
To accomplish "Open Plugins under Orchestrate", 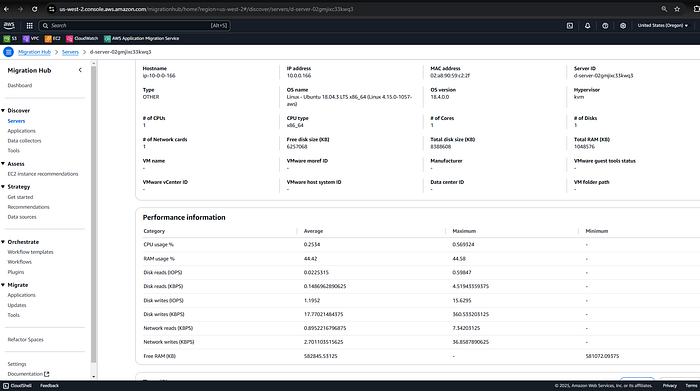I will pos(16,272).
